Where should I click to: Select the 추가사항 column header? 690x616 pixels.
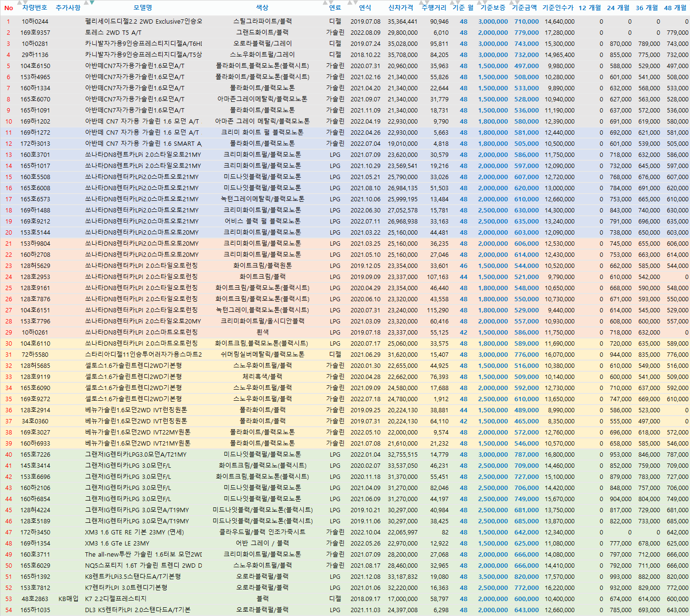68,8
